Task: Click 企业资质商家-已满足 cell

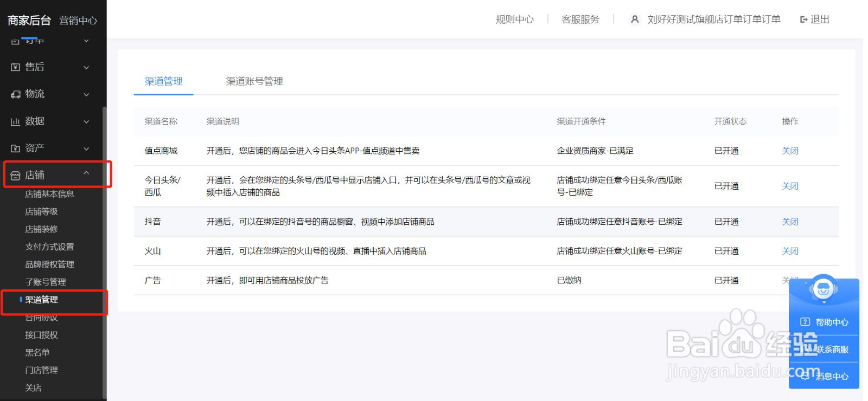Action: (595, 151)
